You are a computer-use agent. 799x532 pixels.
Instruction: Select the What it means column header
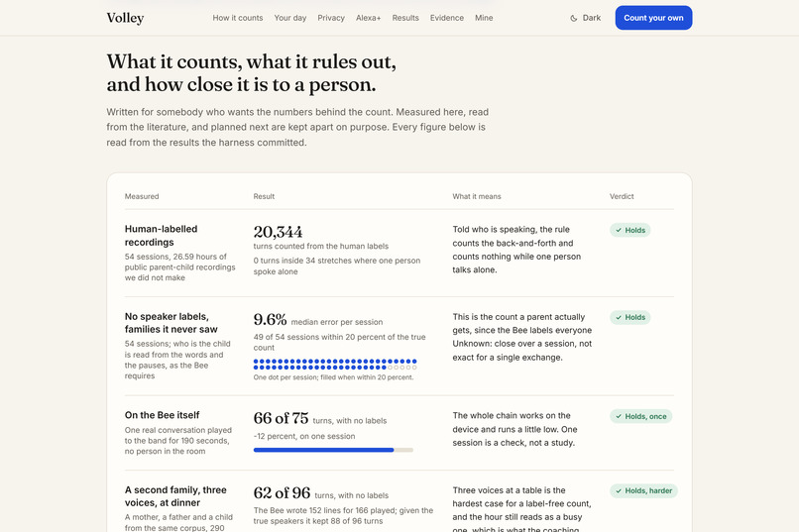477,196
